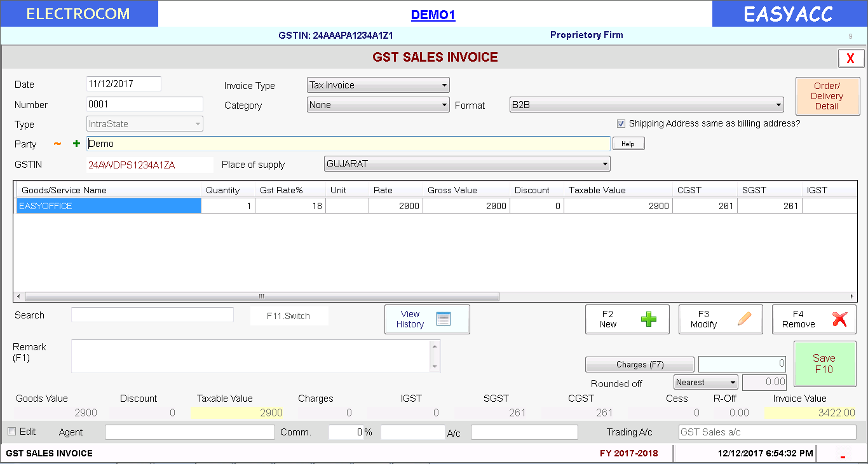Enable the Edit checkbox
868x464 pixels.
(x=11, y=432)
